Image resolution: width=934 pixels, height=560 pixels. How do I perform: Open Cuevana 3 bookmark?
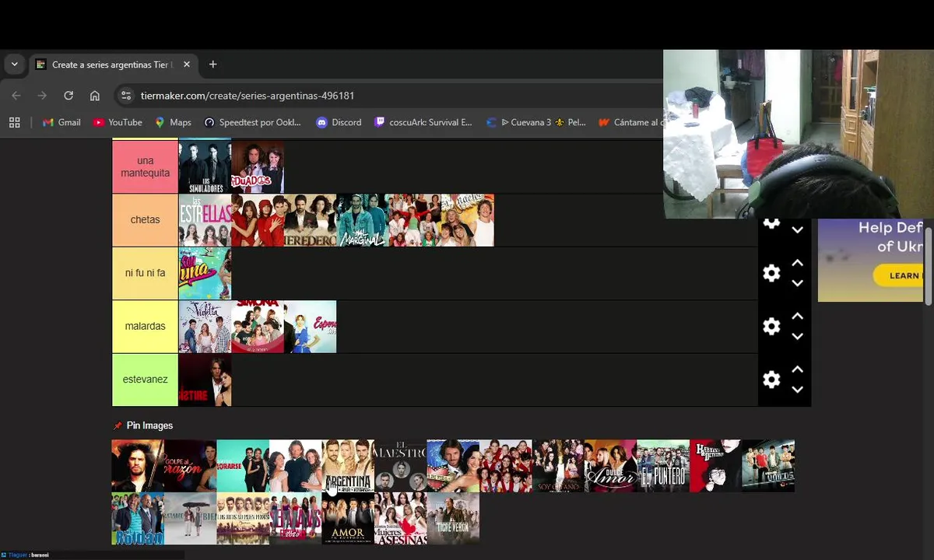(535, 122)
